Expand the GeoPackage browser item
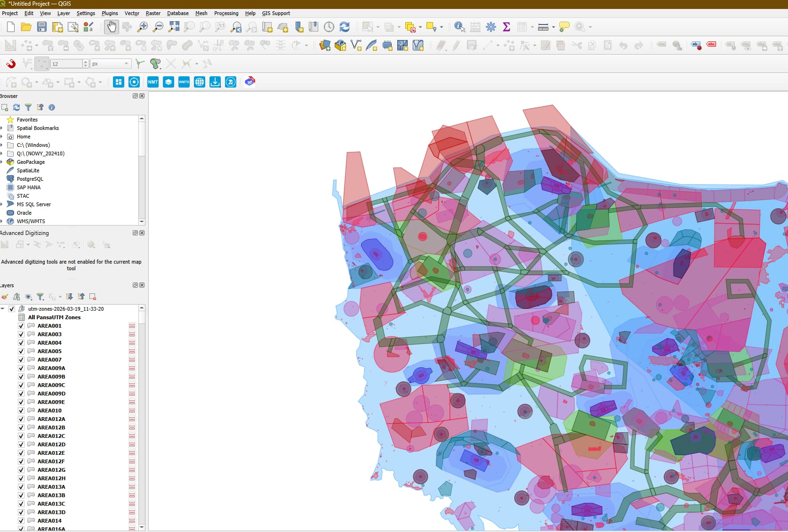The image size is (788, 532). coord(2,162)
